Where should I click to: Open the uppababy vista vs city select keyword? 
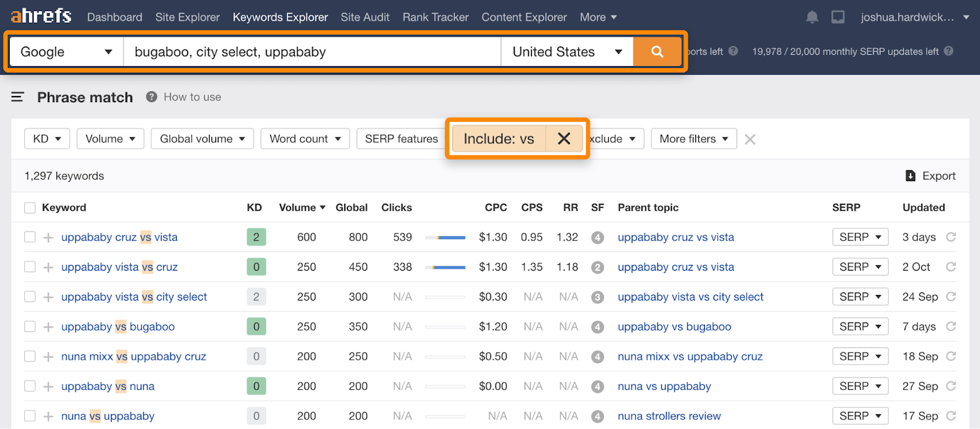134,297
